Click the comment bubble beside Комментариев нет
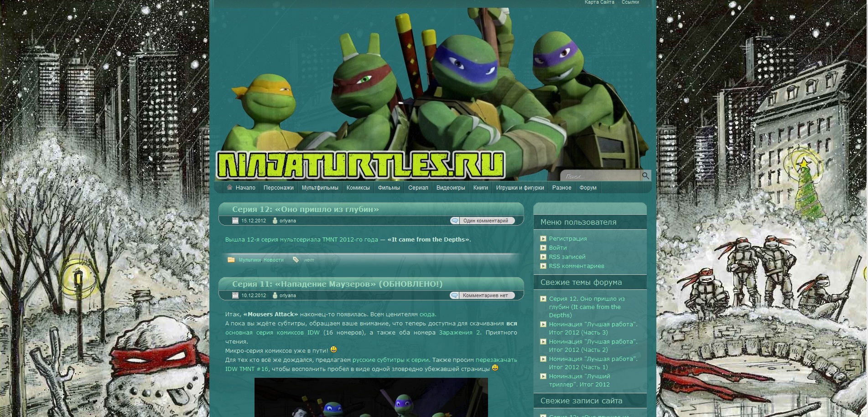The width and height of the screenshot is (868, 417). [x=454, y=295]
